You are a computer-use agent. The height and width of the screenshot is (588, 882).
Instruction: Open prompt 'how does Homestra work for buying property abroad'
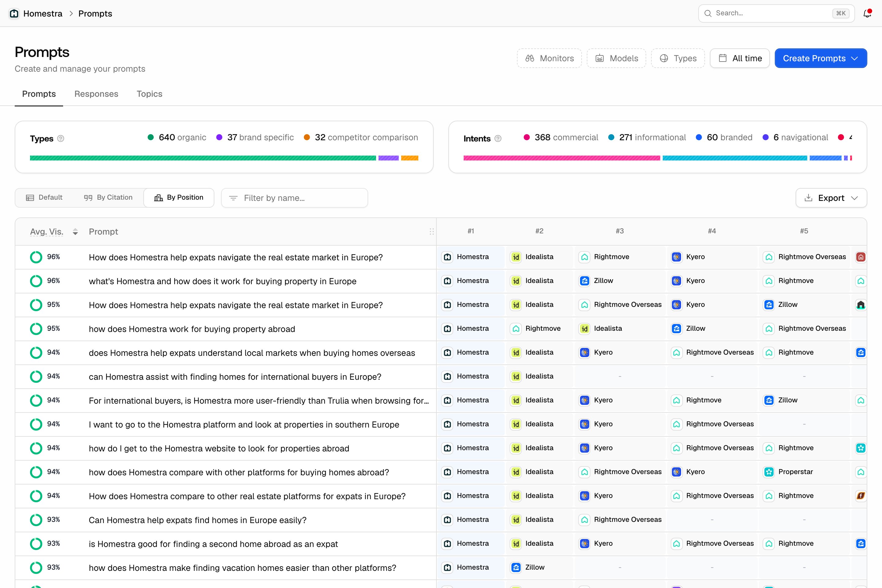[x=192, y=329]
